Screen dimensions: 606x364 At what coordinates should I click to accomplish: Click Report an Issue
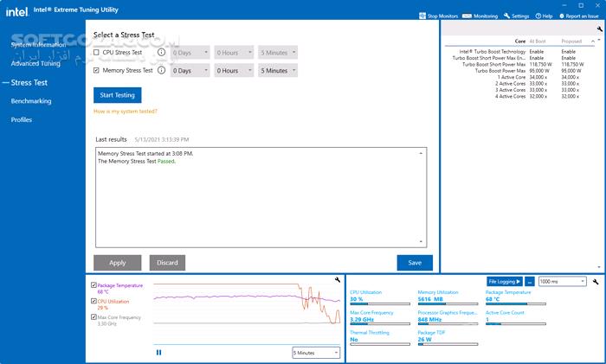point(578,16)
